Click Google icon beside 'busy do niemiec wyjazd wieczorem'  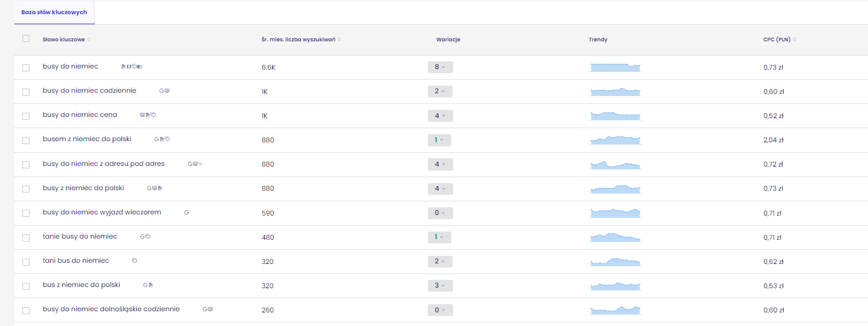[x=186, y=213]
